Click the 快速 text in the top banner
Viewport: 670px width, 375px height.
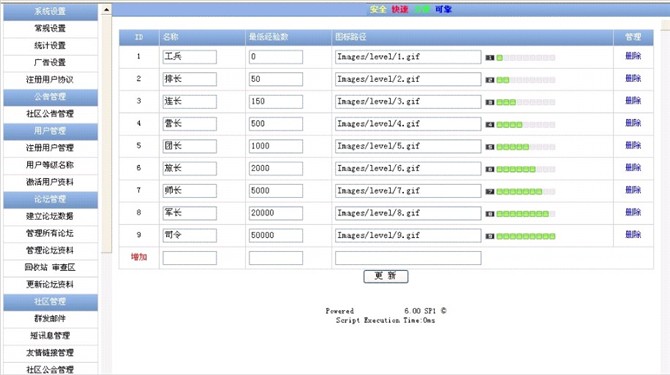pos(400,9)
